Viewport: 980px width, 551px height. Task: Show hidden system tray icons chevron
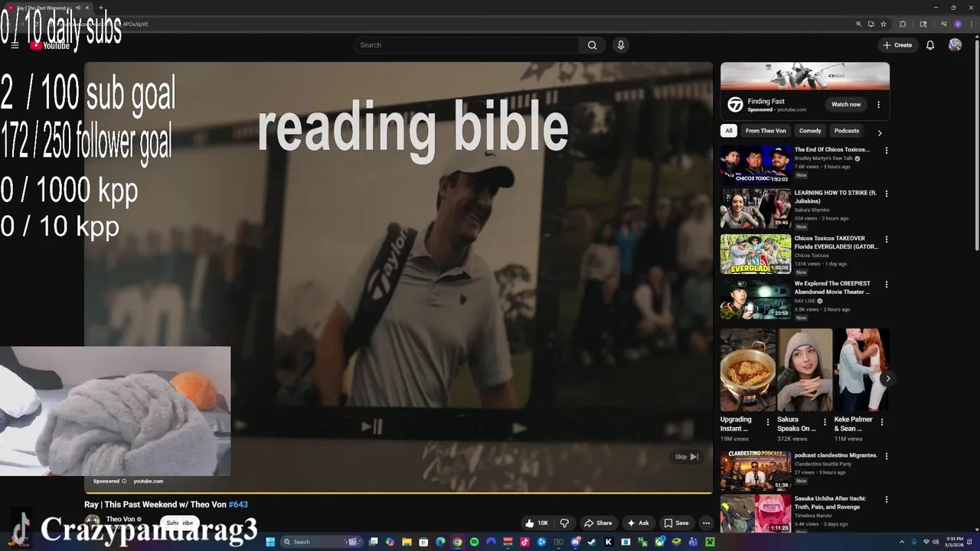click(x=902, y=542)
